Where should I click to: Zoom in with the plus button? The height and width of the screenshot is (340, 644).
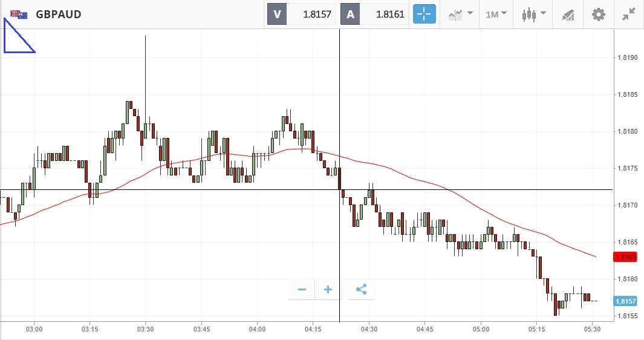tap(328, 290)
